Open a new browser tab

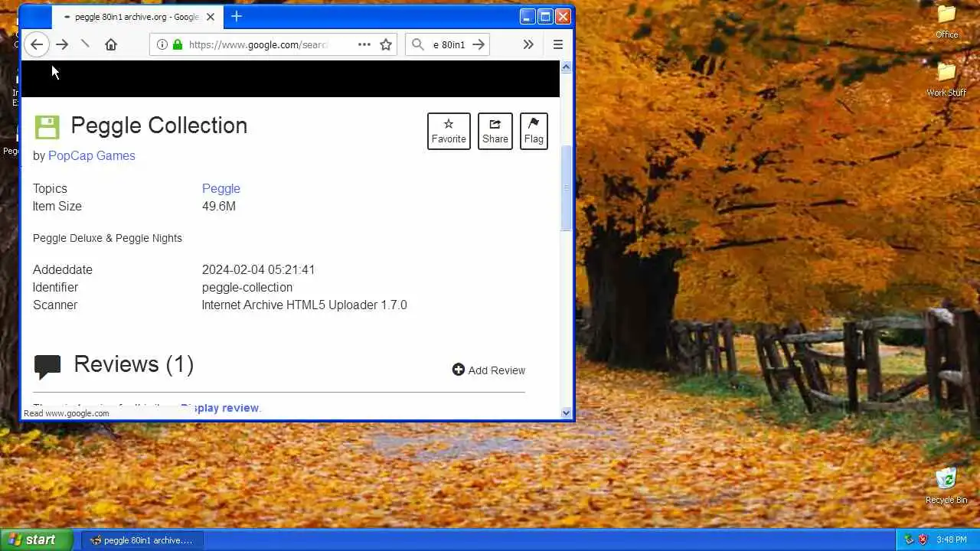click(237, 16)
